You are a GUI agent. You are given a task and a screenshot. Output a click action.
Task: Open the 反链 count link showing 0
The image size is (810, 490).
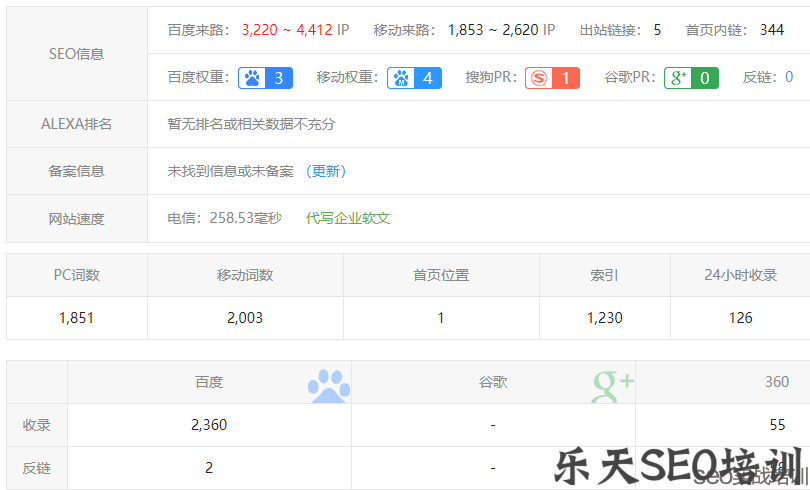pos(789,77)
